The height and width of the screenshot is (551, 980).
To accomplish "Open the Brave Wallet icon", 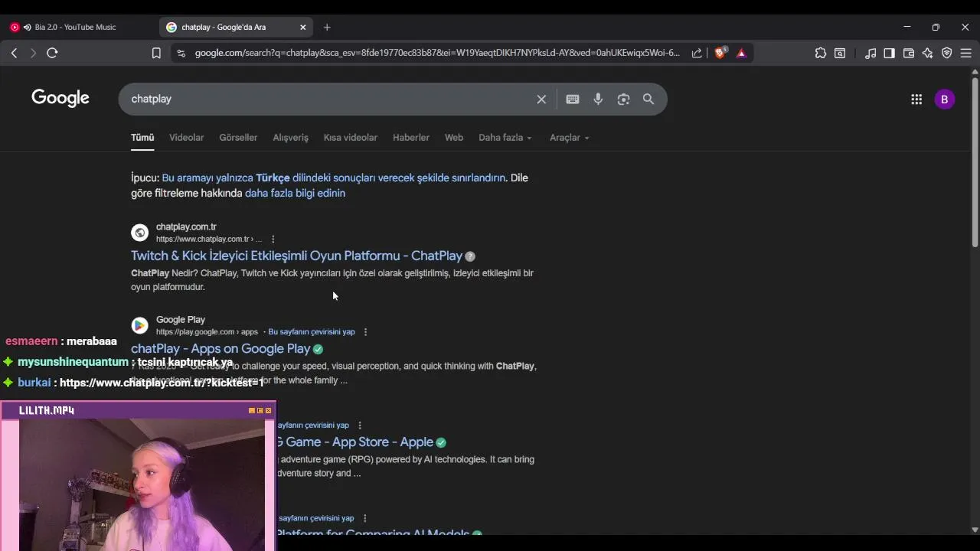I will point(909,53).
